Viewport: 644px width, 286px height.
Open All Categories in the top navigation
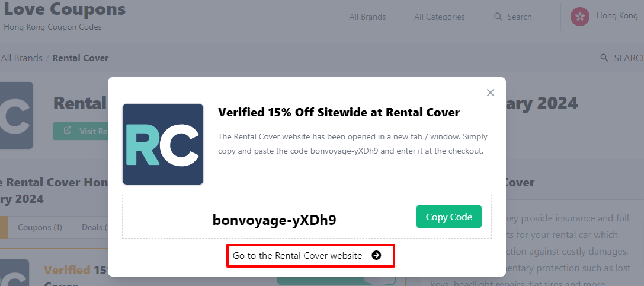pyautogui.click(x=439, y=17)
